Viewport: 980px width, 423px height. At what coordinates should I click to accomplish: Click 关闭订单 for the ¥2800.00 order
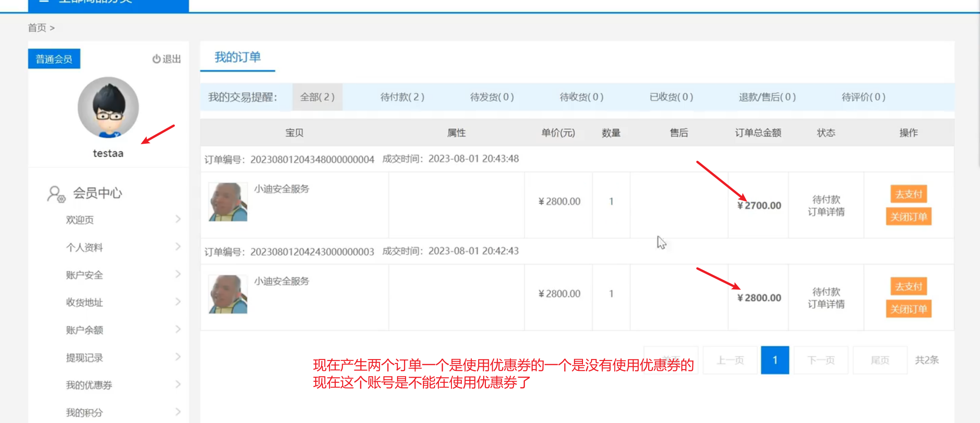tap(908, 309)
